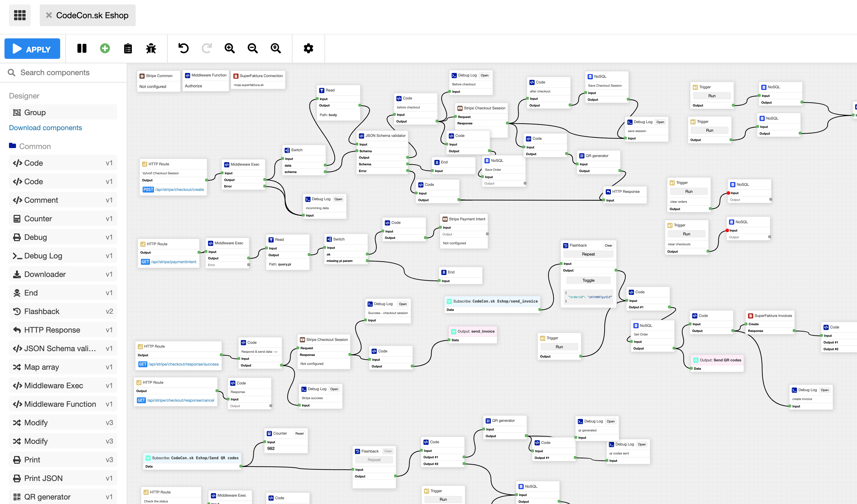Click the Pause/Break flow icon
This screenshot has height=504, width=857.
click(x=82, y=49)
